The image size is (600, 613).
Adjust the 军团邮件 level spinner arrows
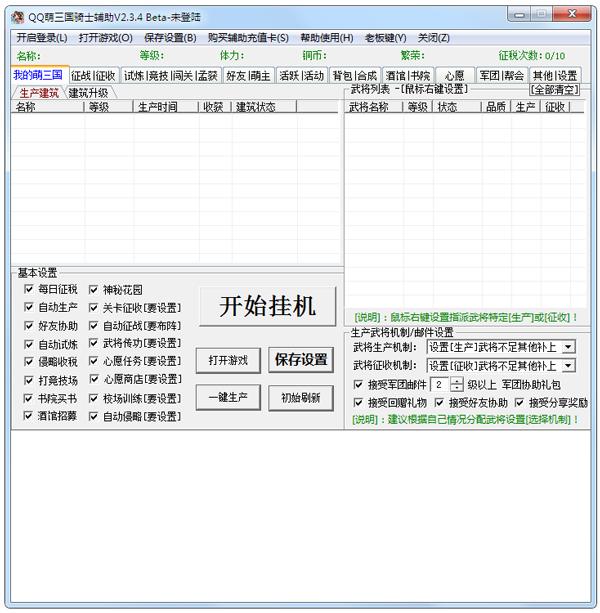[457, 385]
